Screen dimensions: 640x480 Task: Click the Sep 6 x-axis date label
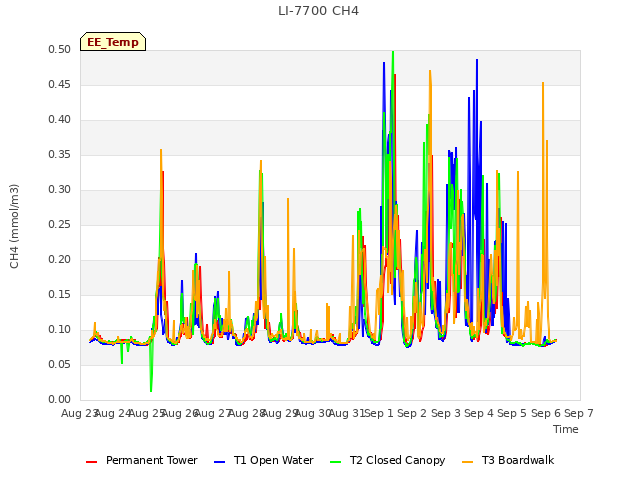[x=546, y=413]
